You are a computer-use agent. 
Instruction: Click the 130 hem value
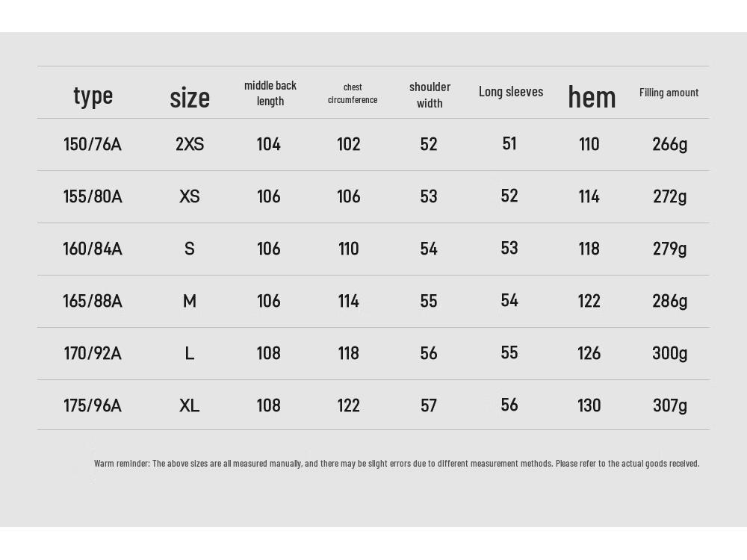(589, 405)
